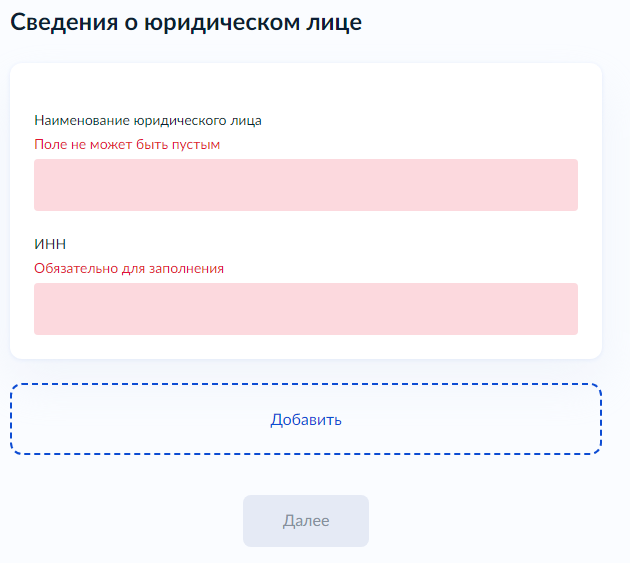This screenshot has height=563, width=630.
Task: Place cursor in the first highlighted error field
Action: click(305, 185)
